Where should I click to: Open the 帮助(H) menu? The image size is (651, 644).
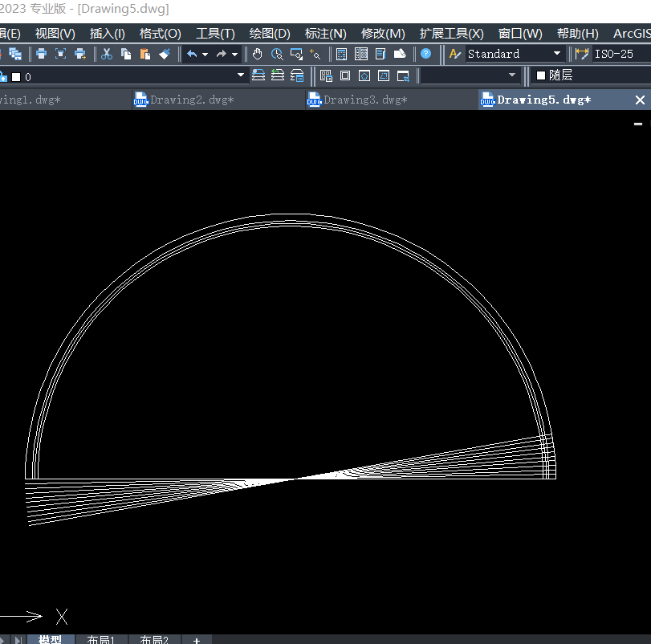click(x=577, y=34)
